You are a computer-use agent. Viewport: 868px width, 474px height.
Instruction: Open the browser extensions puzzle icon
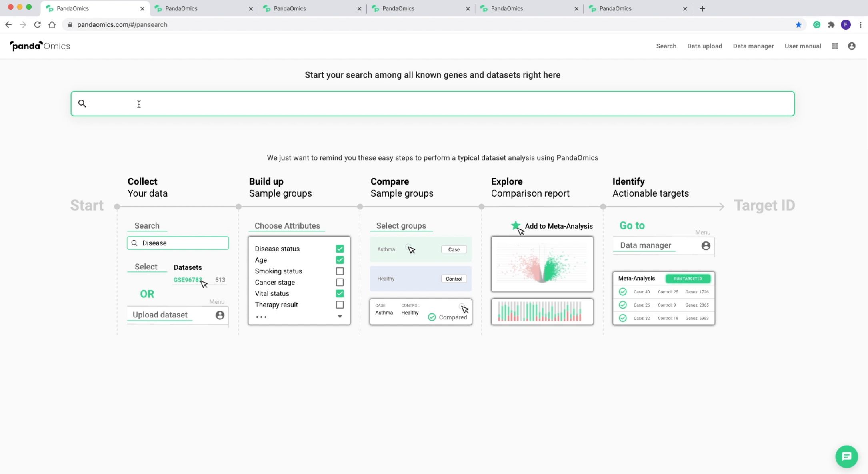831,25
